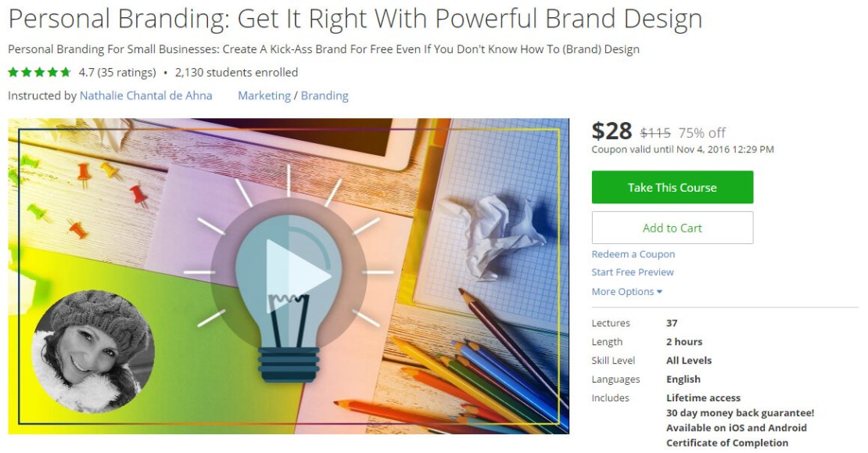Open the Redeem a Coupon link
The width and height of the screenshot is (868, 453).
pyautogui.click(x=633, y=254)
